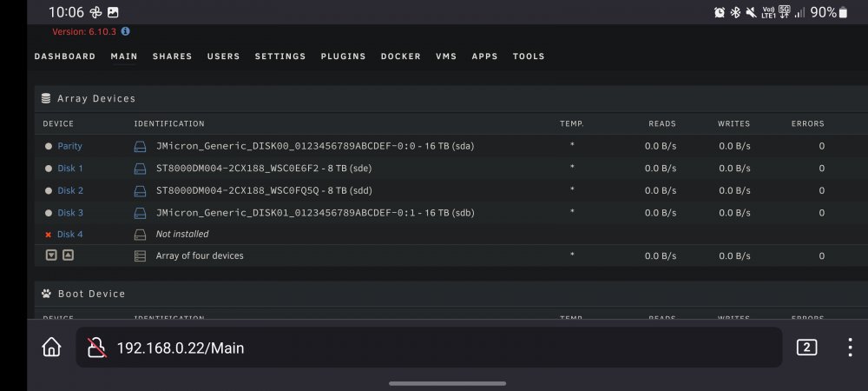This screenshot has height=391, width=868.
Task: Click the drive icon in the Disk 3 row
Action: point(140,213)
